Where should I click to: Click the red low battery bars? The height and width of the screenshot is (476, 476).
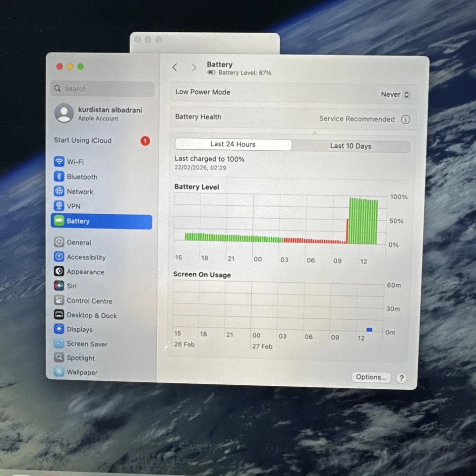[x=315, y=241]
